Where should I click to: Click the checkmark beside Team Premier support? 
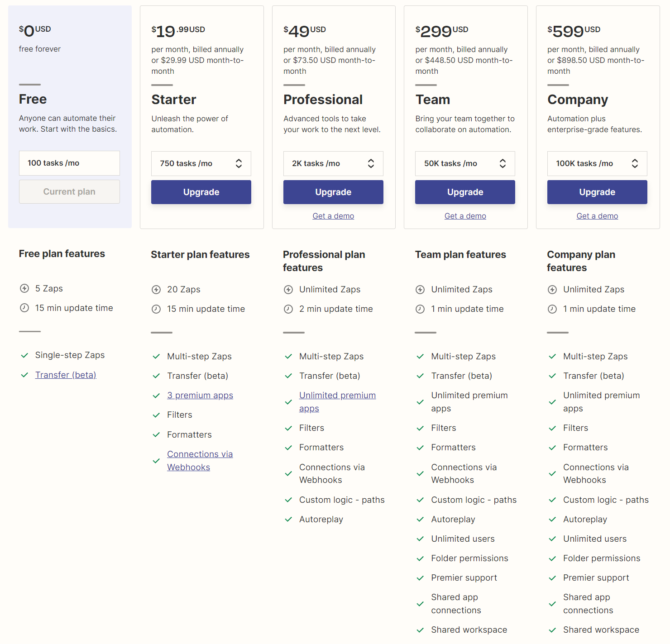(420, 578)
